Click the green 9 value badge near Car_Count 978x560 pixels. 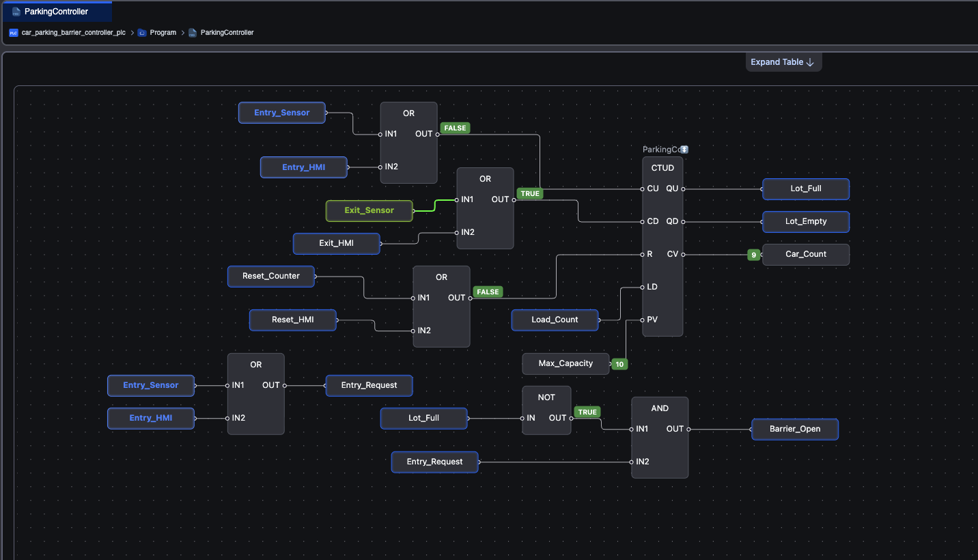pyautogui.click(x=754, y=255)
